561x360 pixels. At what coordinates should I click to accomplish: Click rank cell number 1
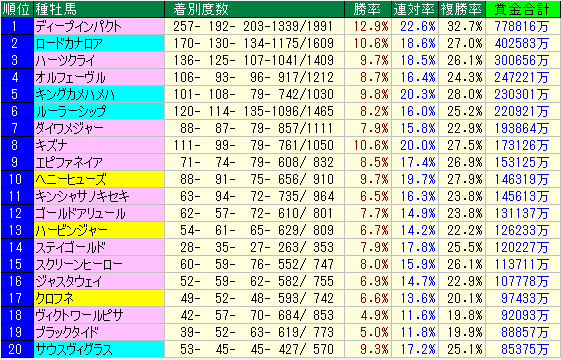coord(17,26)
